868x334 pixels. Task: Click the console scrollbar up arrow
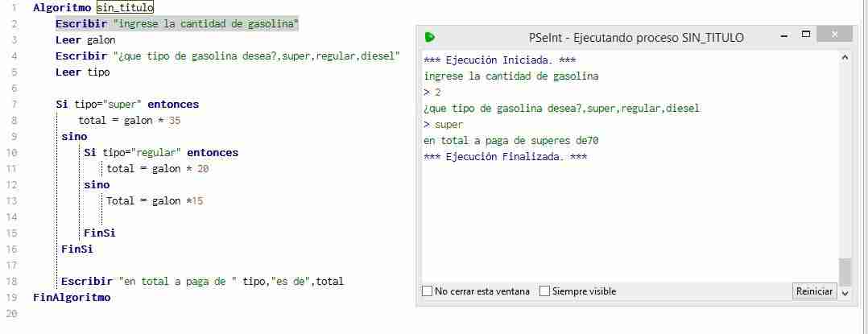pyautogui.click(x=845, y=57)
